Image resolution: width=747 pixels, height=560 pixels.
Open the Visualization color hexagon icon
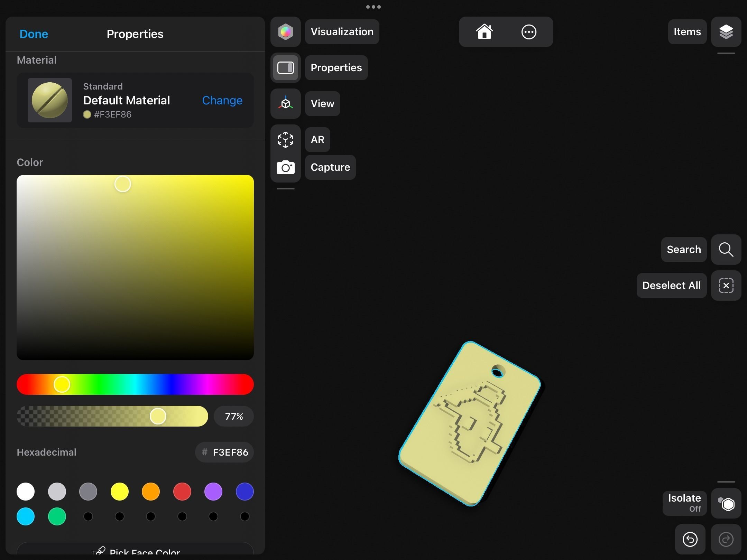click(x=285, y=32)
